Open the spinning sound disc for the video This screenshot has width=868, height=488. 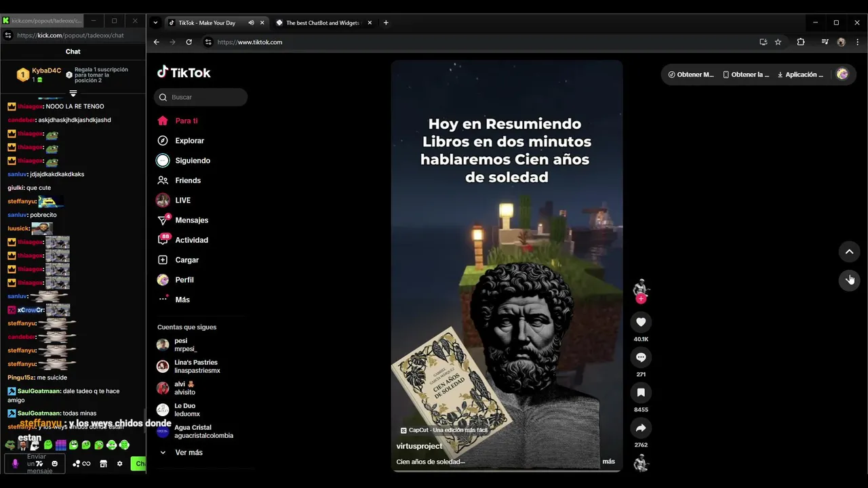tap(641, 464)
